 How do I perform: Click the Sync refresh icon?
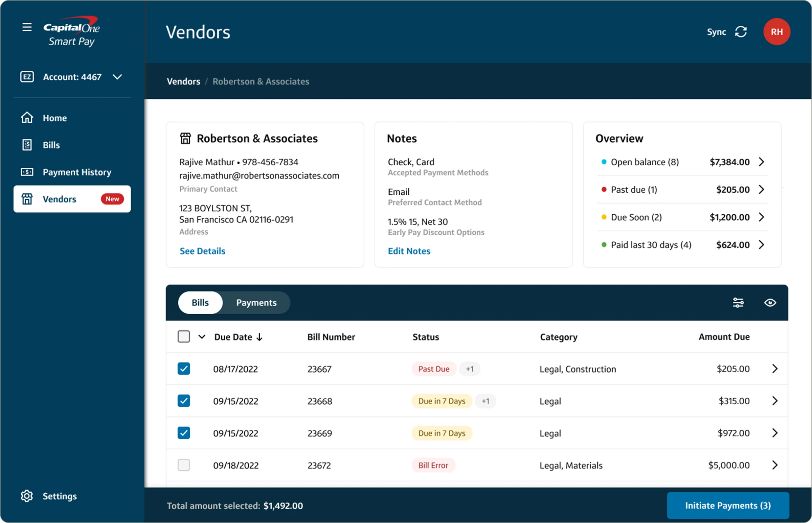741,32
